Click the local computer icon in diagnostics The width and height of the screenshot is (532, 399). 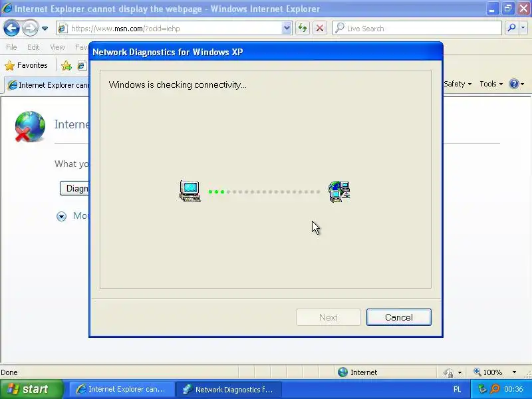pyautogui.click(x=190, y=192)
